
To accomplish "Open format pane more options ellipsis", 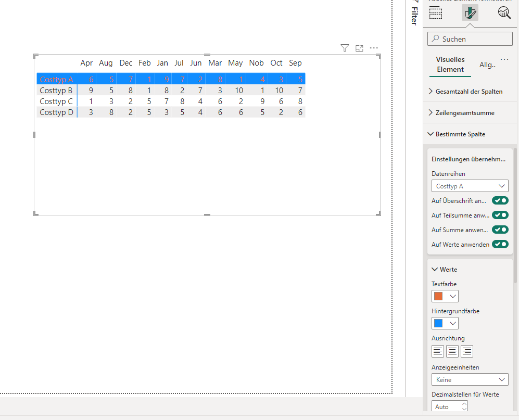I will (504, 59).
